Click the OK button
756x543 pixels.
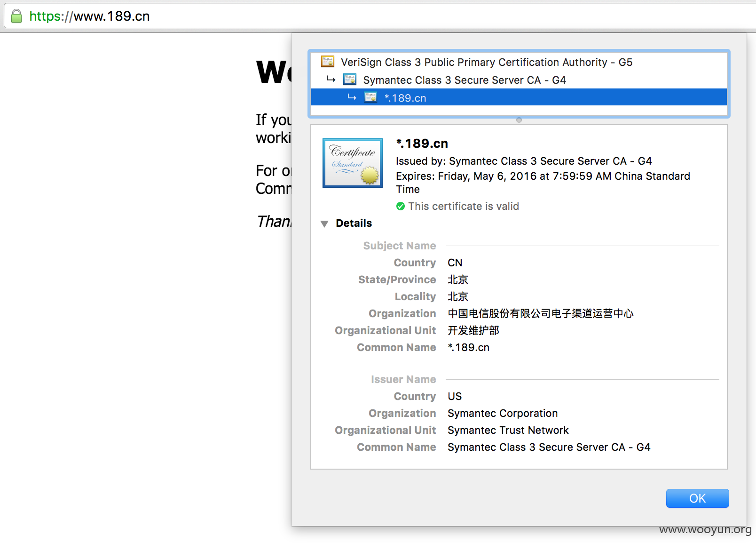(x=697, y=498)
